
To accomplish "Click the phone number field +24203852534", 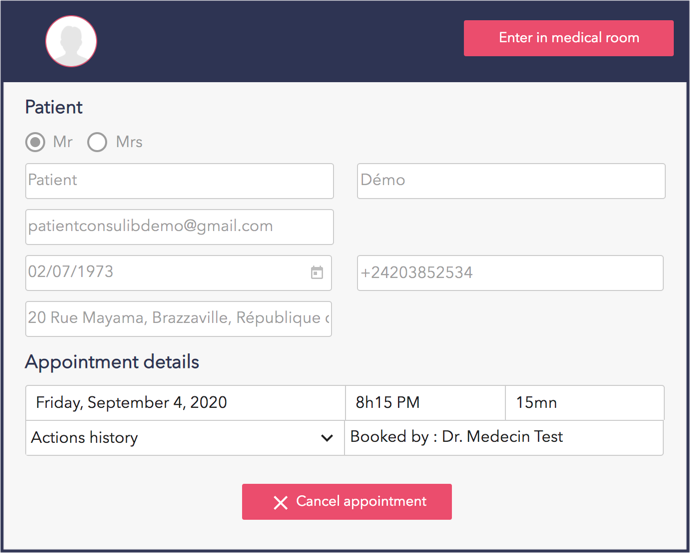I will pyautogui.click(x=510, y=273).
